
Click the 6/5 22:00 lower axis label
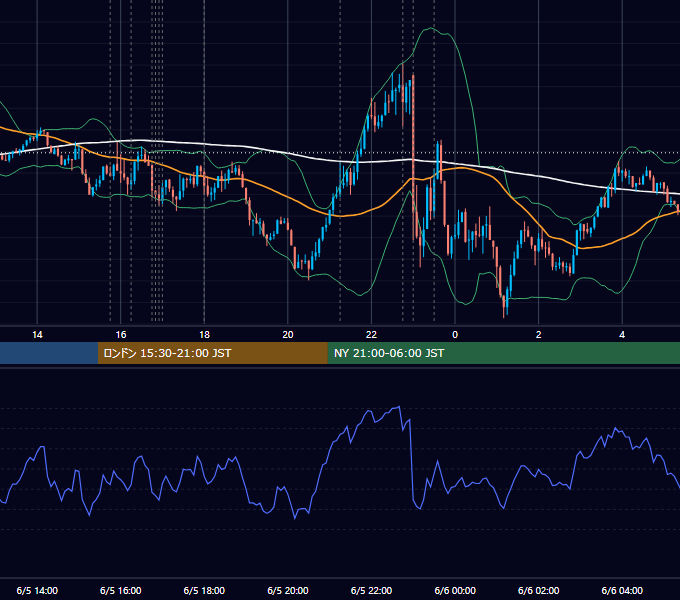[x=371, y=591]
